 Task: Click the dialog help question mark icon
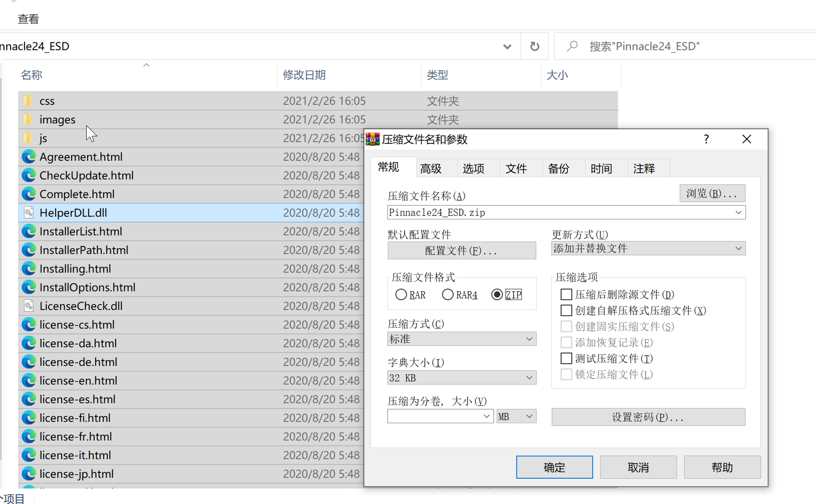(706, 139)
